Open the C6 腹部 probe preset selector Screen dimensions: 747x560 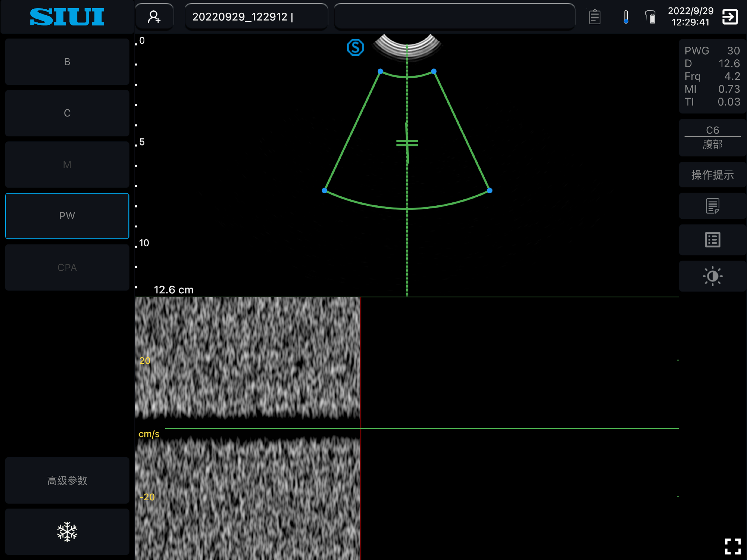coord(712,138)
